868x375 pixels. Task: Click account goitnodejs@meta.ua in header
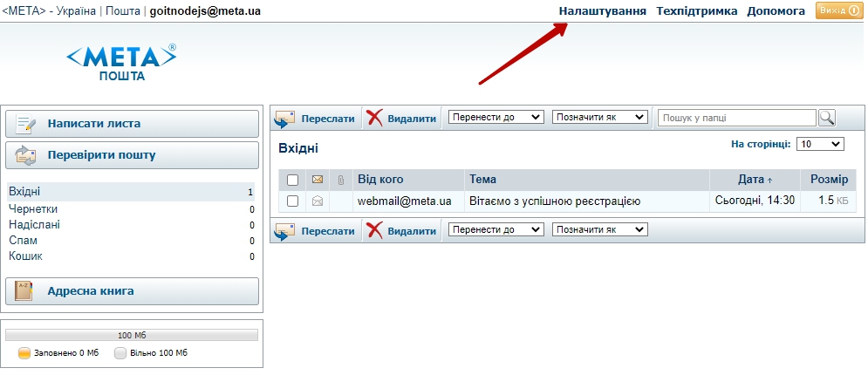(205, 11)
